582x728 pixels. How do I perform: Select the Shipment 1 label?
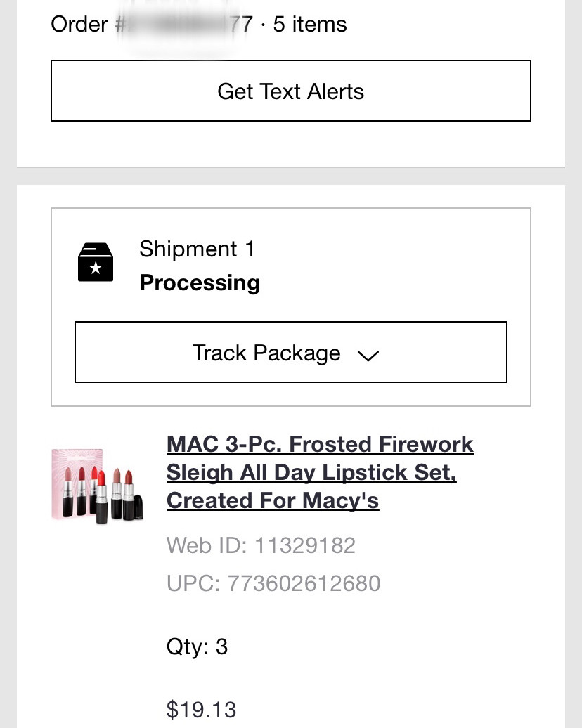(197, 249)
